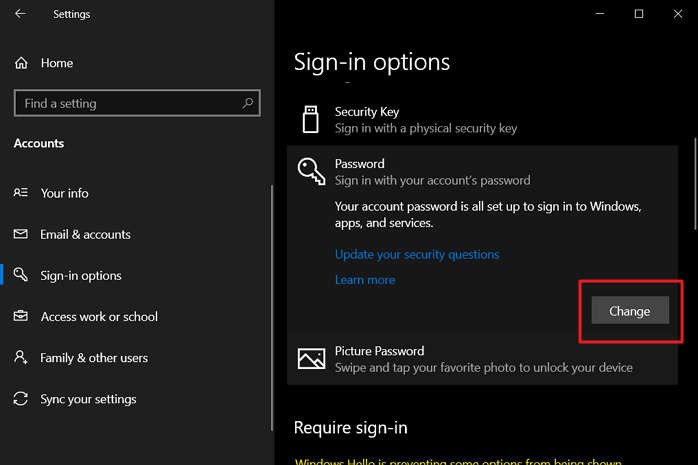
Task: Click the Password key icon
Action: pos(311,171)
